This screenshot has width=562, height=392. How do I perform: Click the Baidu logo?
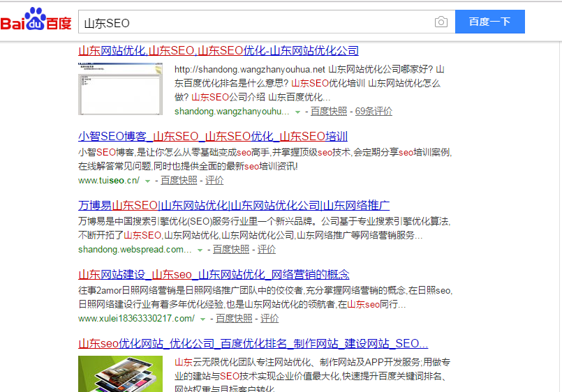point(36,22)
